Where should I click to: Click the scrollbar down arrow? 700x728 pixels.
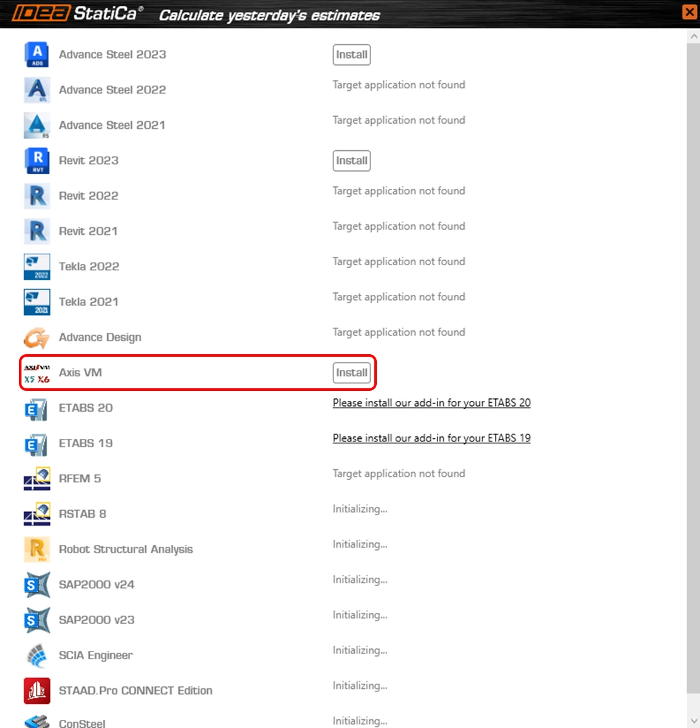pyautogui.click(x=694, y=721)
